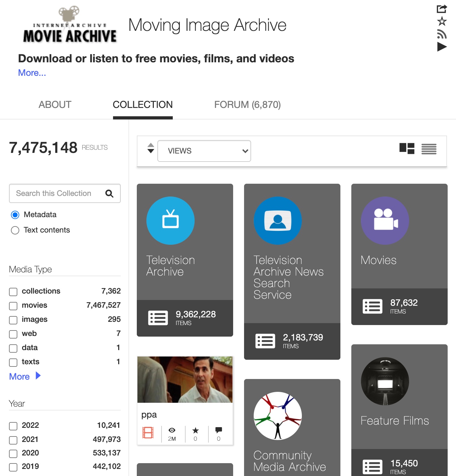Click the 15,450 items count
456x476 pixels.
(x=404, y=463)
